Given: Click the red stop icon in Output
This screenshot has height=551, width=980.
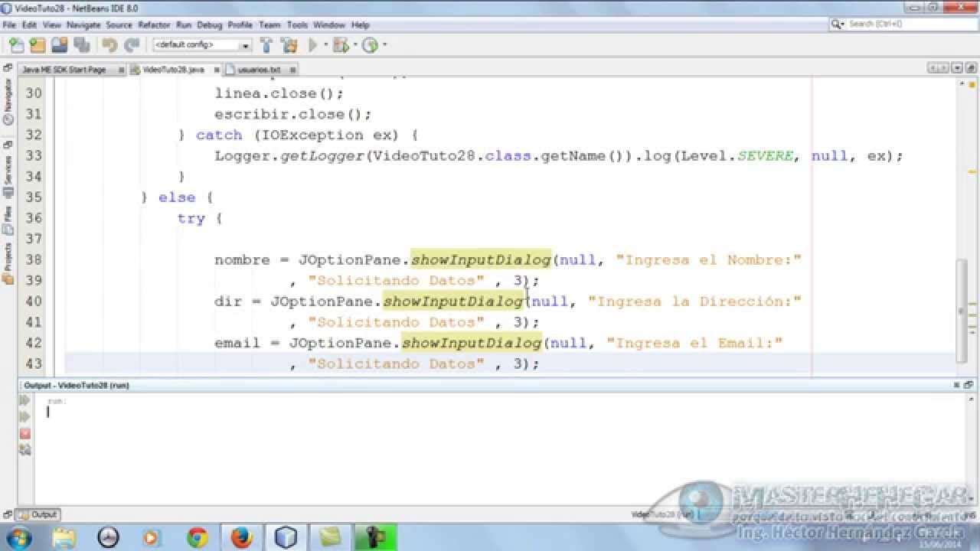Looking at the screenshot, I should point(24,433).
